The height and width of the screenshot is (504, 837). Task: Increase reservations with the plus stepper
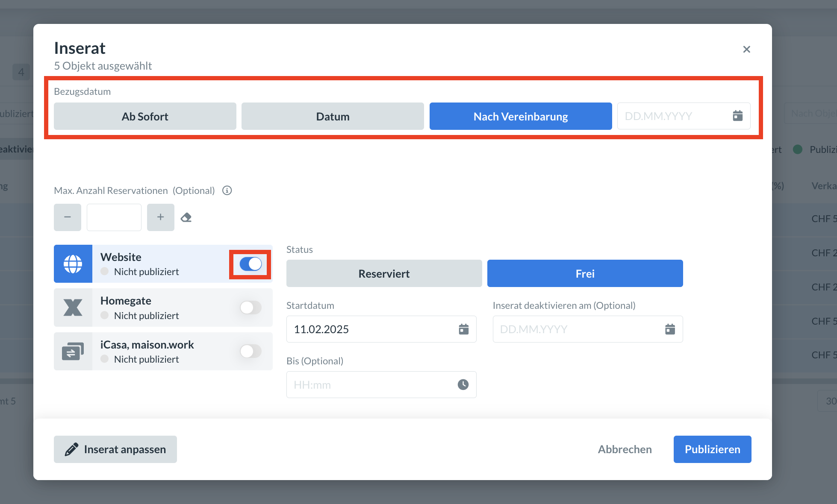pos(160,217)
